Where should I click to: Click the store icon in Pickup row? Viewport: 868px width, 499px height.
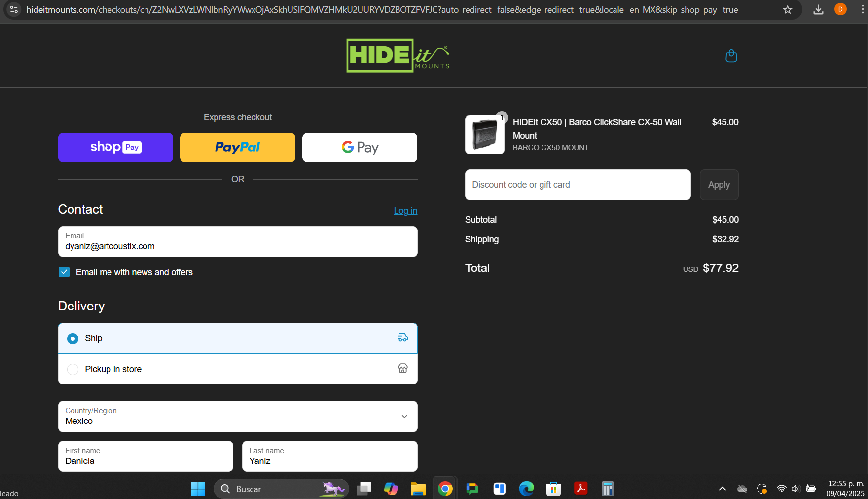click(403, 368)
